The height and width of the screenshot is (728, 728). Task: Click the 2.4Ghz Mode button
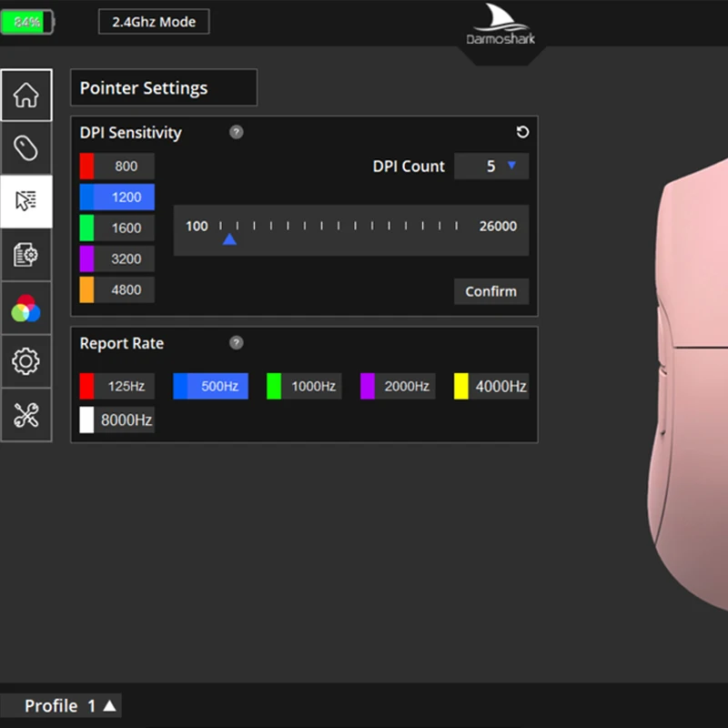(154, 22)
